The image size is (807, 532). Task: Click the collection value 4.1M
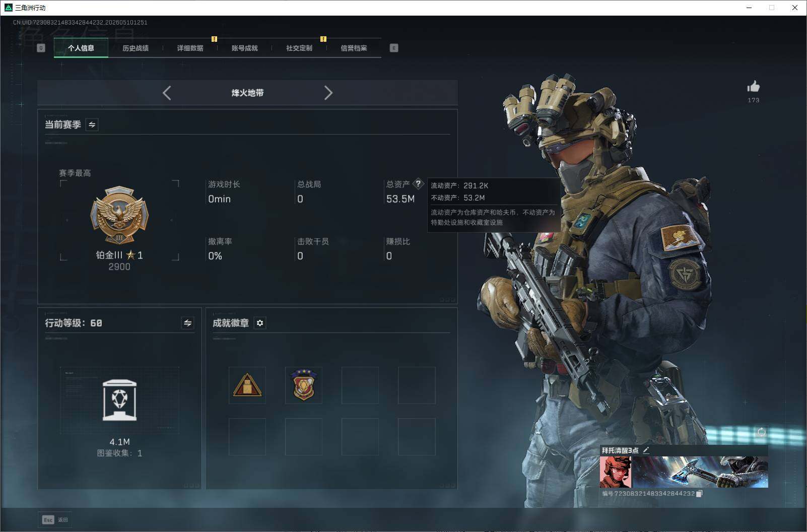tap(120, 442)
